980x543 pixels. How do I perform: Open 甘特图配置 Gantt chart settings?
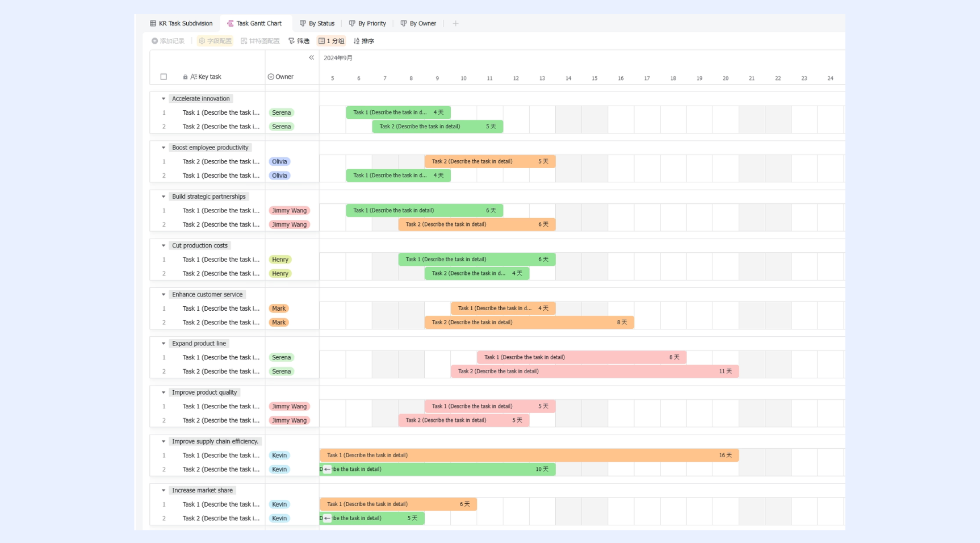260,41
